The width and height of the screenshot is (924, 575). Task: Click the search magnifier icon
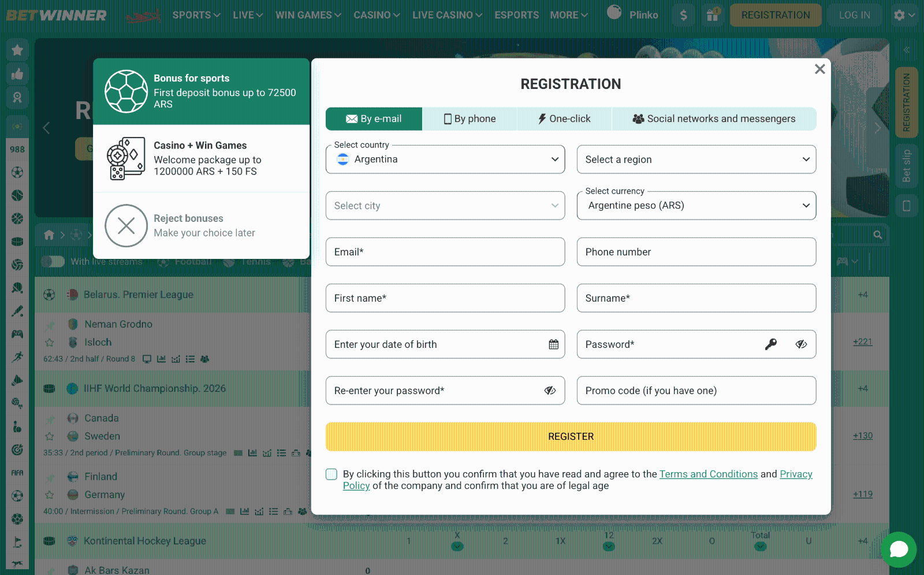point(877,235)
